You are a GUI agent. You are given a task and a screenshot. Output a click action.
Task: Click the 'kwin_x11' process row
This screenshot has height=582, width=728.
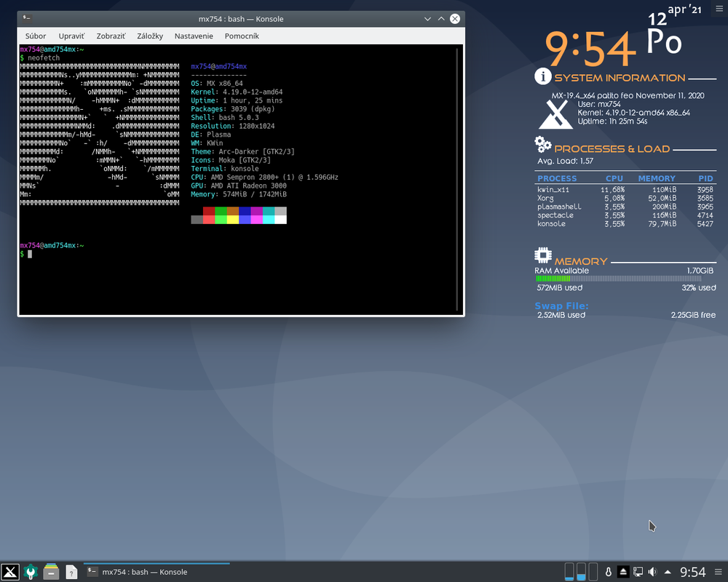tap(625, 189)
